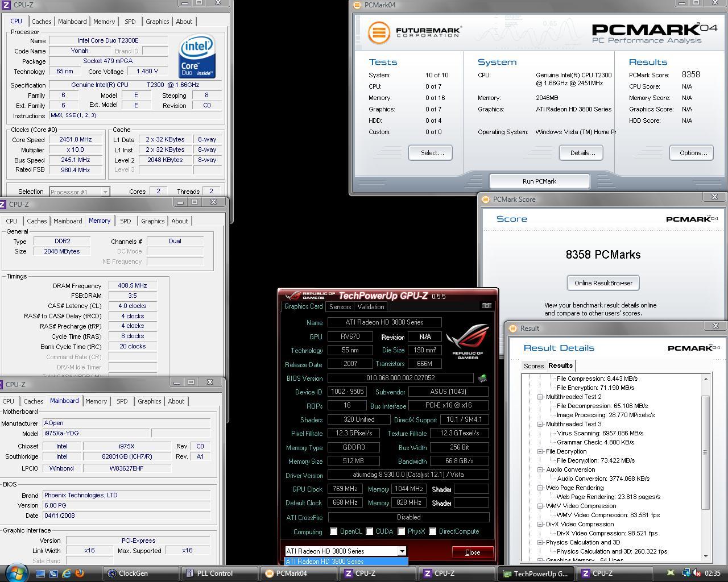Switch to Sensors tab in GPU-Z
The image size is (728, 582).
pyautogui.click(x=340, y=307)
